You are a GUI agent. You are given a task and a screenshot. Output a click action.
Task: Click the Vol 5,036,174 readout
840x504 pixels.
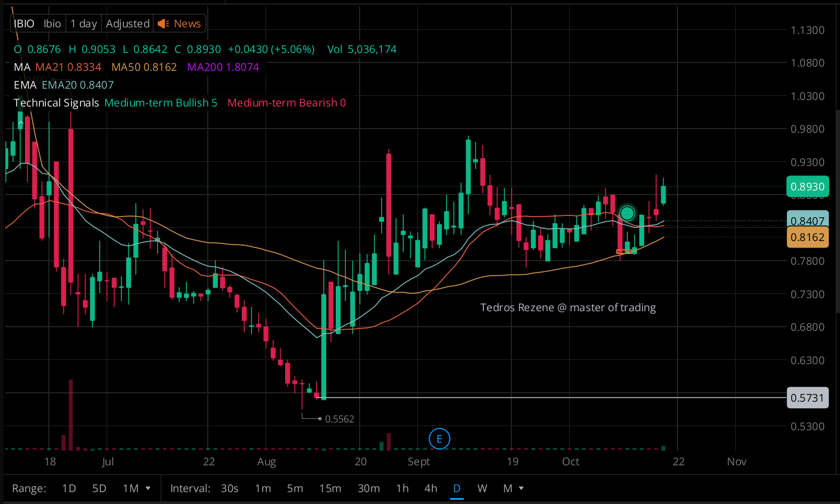coord(362,49)
